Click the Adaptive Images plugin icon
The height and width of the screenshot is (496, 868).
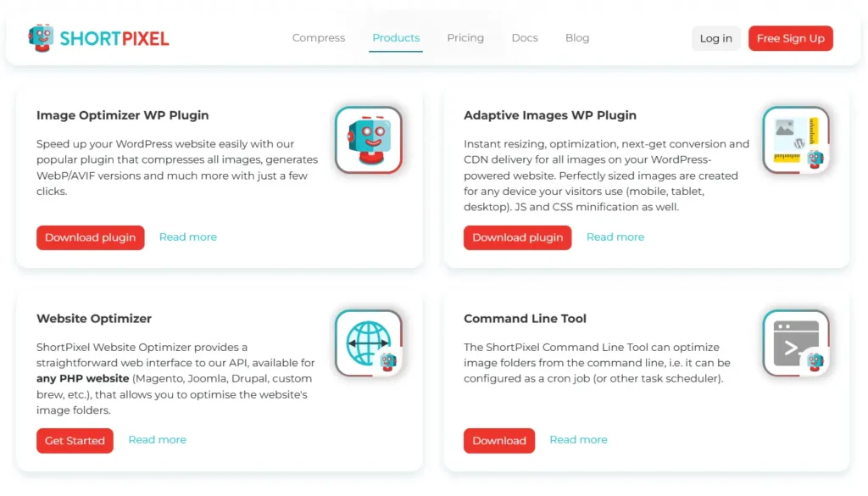(x=796, y=140)
